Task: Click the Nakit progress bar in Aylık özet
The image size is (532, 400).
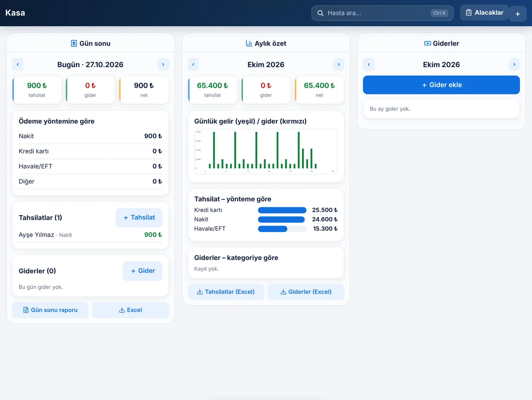Action: tap(282, 220)
